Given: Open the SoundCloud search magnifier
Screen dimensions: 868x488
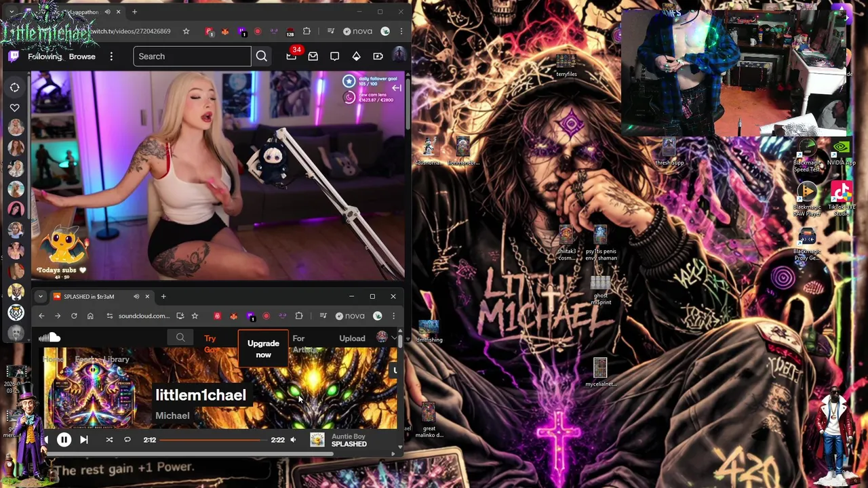Looking at the screenshot, I should [x=180, y=338].
